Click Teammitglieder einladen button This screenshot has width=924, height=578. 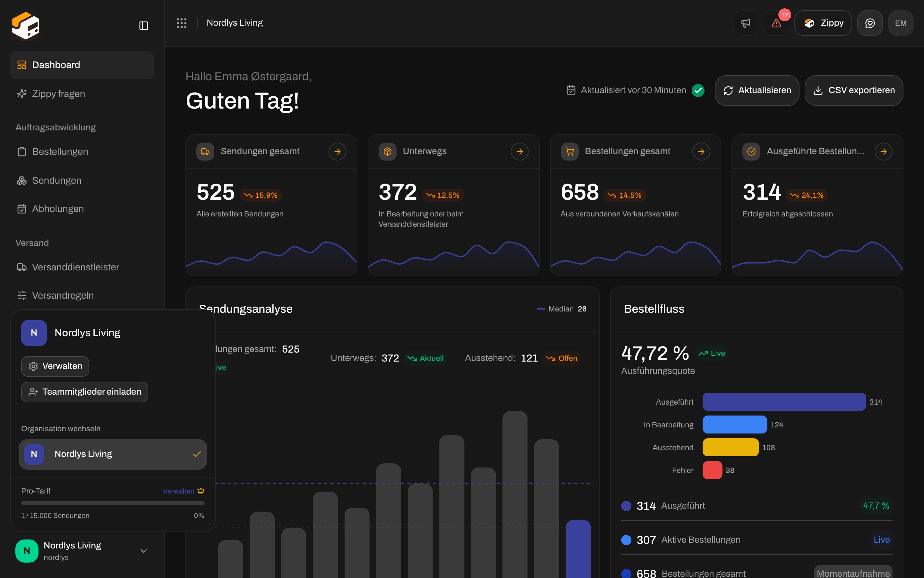pyautogui.click(x=84, y=392)
